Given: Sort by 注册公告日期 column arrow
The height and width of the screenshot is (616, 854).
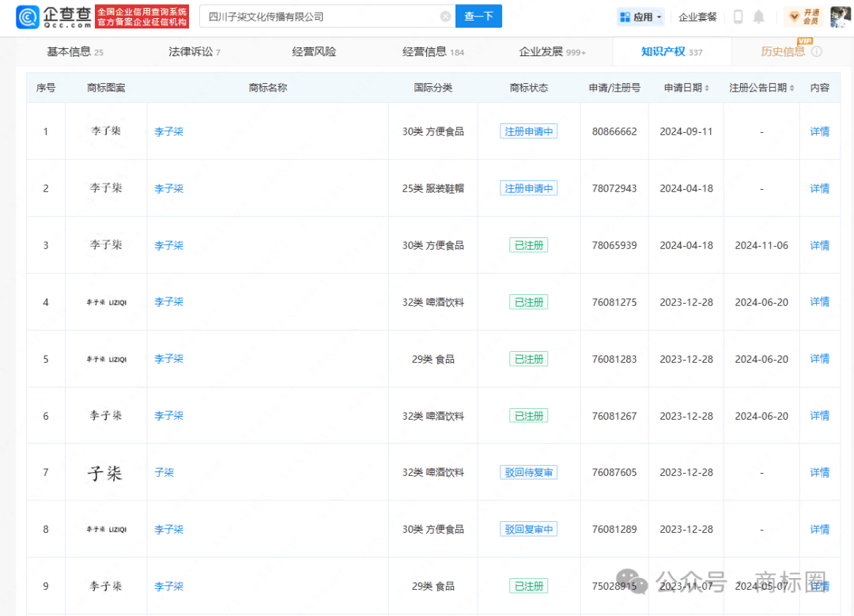Looking at the screenshot, I should pos(792,88).
